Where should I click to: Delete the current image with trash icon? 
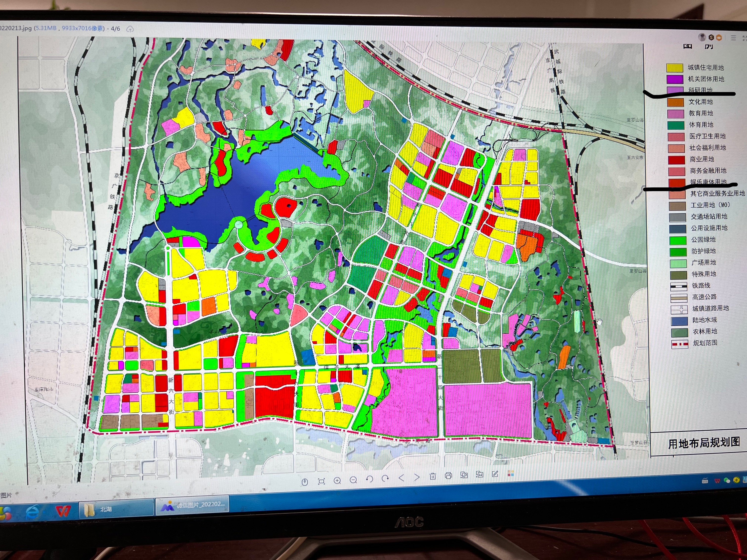[433, 476]
